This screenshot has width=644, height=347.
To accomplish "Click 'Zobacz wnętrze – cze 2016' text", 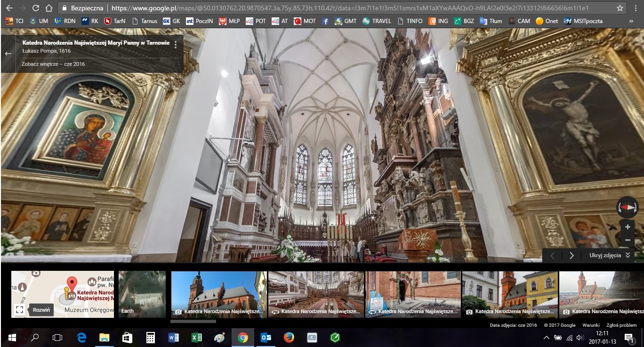I will click(53, 64).
